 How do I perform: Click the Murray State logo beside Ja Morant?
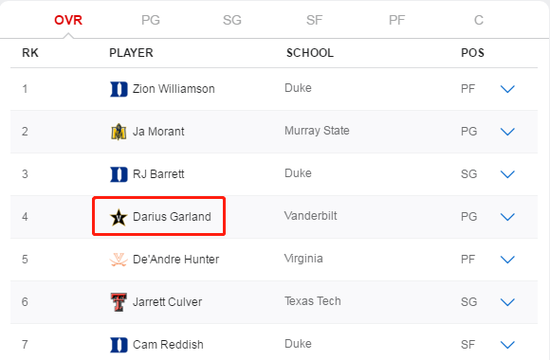[x=119, y=132]
